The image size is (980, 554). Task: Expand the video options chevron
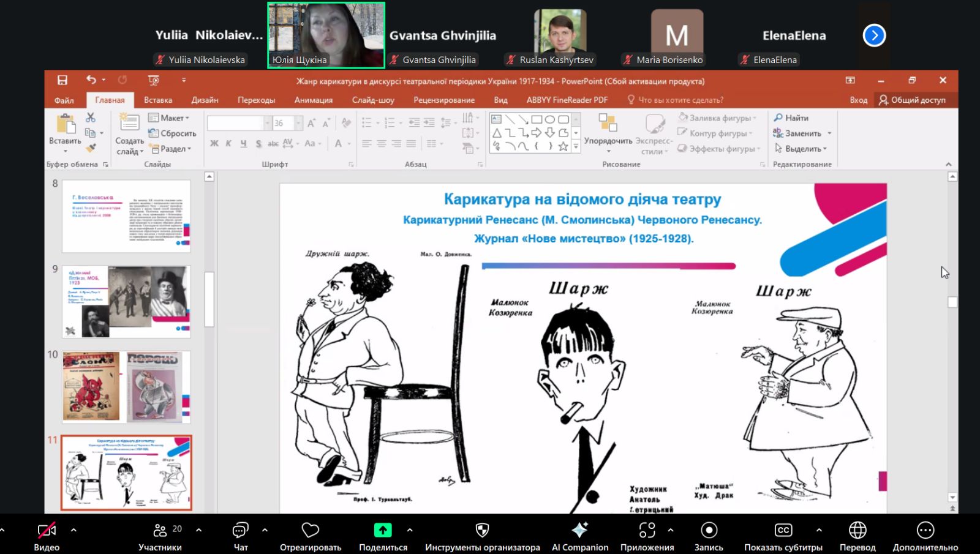pyautogui.click(x=73, y=530)
